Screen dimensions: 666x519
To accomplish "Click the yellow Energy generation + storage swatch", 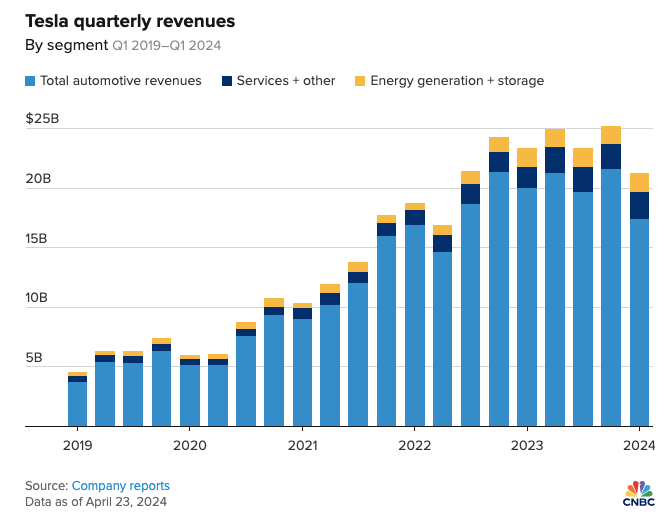I will click(x=360, y=81).
